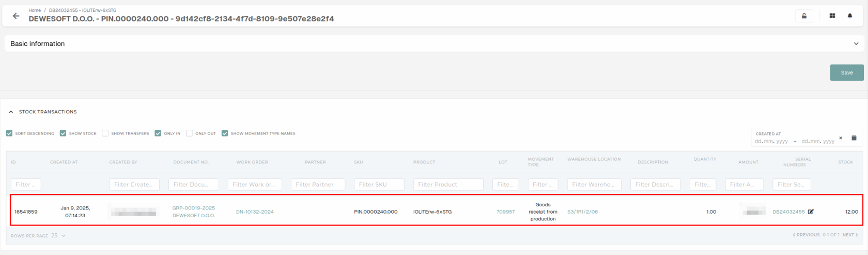The height and width of the screenshot is (255, 868).
Task: Go to Next page
Action: (x=850, y=235)
